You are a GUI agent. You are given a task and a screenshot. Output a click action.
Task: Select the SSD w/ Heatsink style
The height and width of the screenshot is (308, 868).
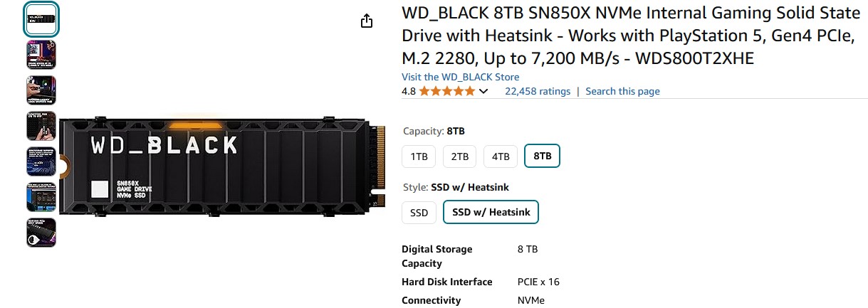491,213
